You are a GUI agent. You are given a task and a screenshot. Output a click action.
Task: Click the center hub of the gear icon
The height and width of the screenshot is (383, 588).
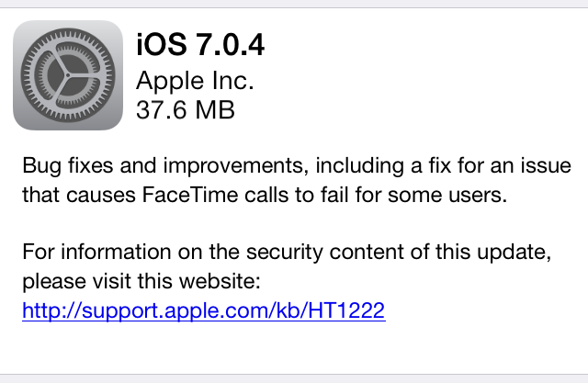click(x=68, y=75)
